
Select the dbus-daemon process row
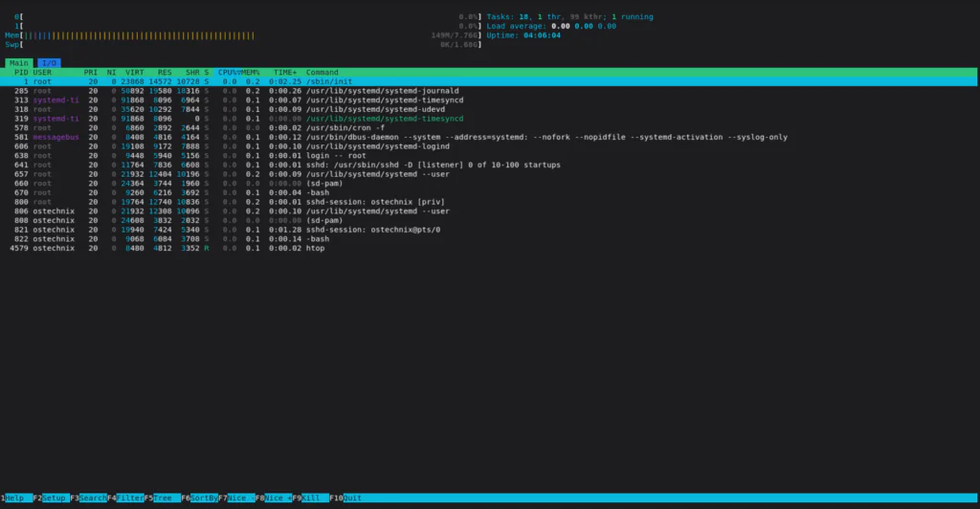[383, 137]
